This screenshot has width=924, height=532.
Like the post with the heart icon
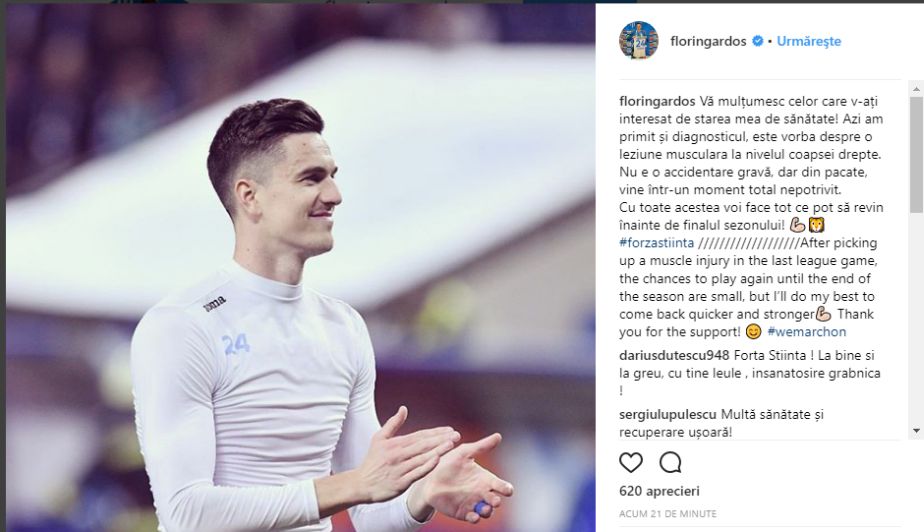click(x=631, y=462)
